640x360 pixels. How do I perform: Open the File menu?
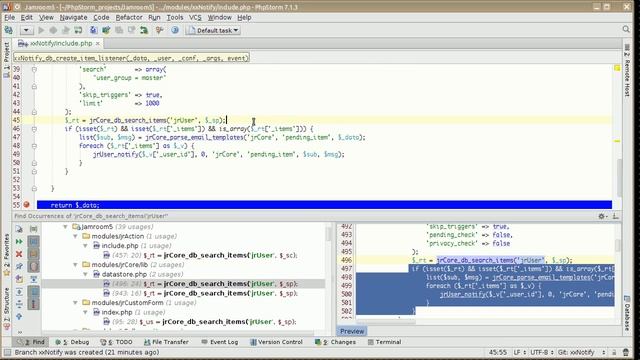point(9,17)
